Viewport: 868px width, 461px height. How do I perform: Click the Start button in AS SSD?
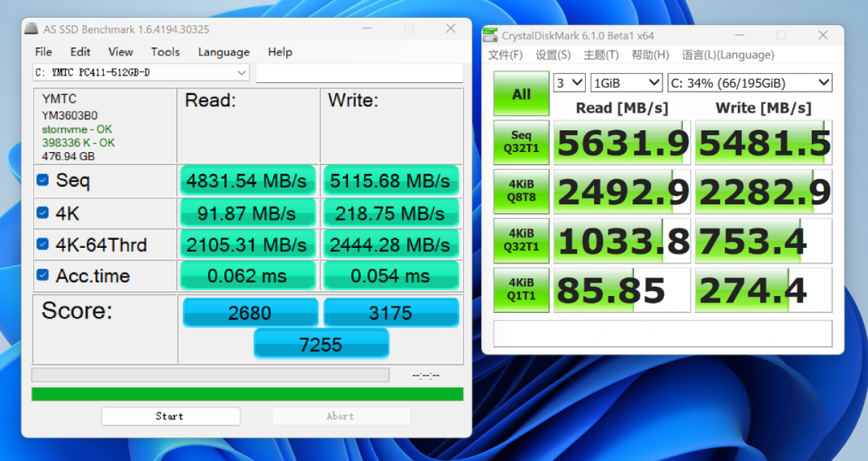pyautogui.click(x=170, y=416)
